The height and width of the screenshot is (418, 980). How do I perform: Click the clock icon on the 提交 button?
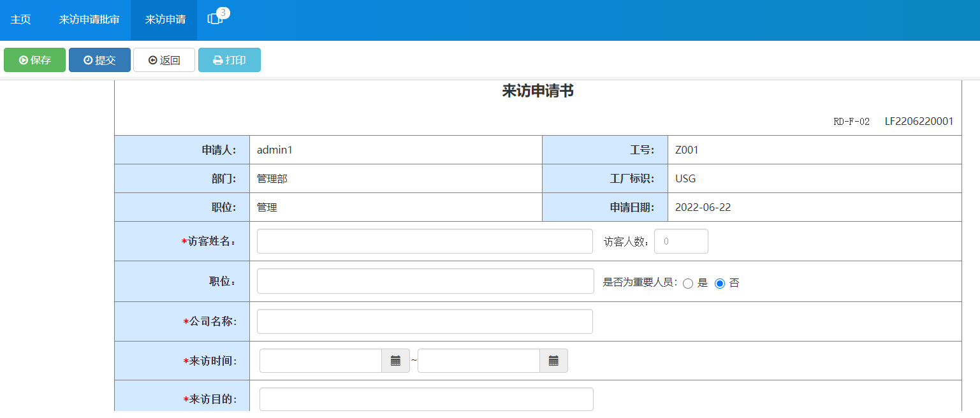(87, 59)
